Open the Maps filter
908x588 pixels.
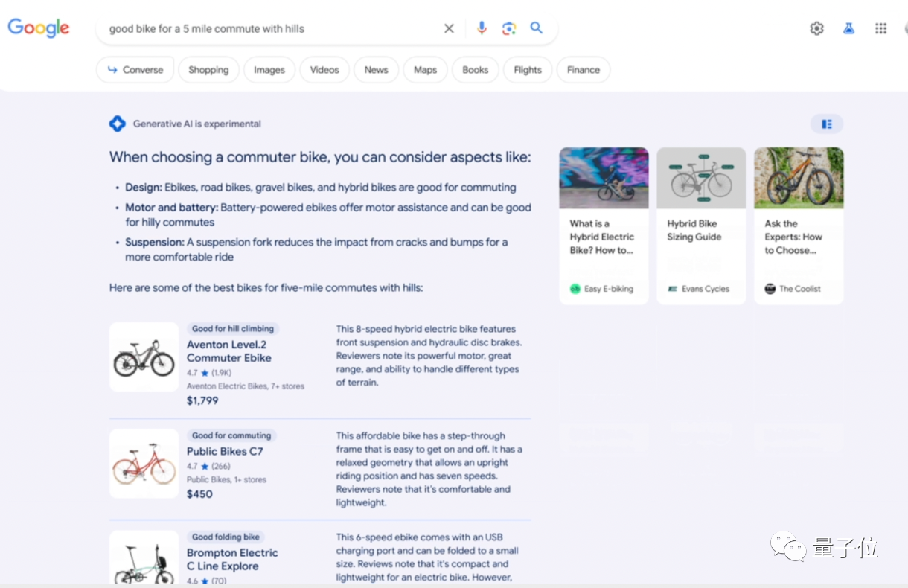pyautogui.click(x=425, y=70)
